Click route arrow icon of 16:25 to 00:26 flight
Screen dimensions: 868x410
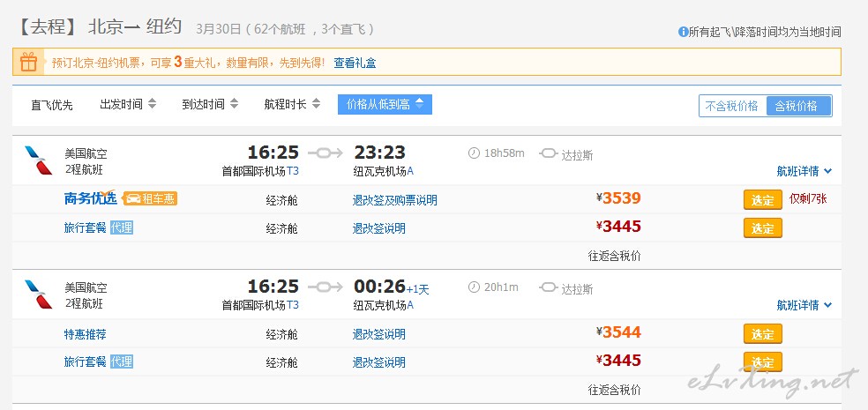point(325,287)
